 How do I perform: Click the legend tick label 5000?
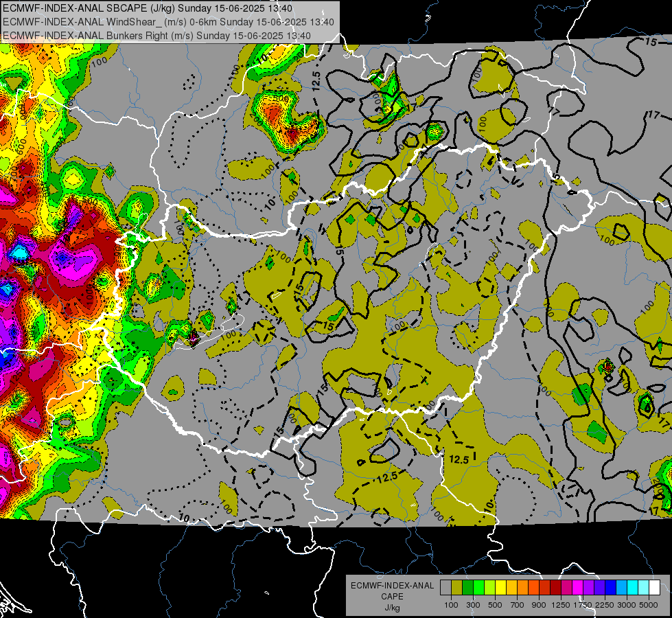[649, 605]
